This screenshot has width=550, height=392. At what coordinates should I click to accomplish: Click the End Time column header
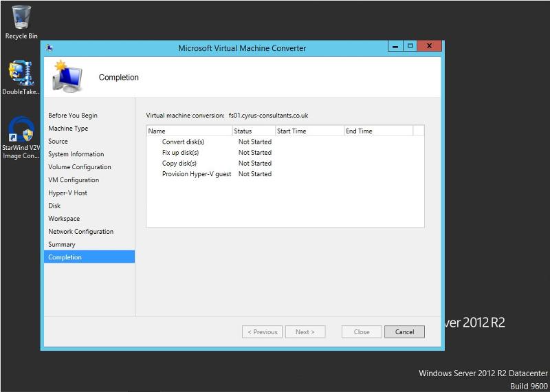[x=379, y=131]
